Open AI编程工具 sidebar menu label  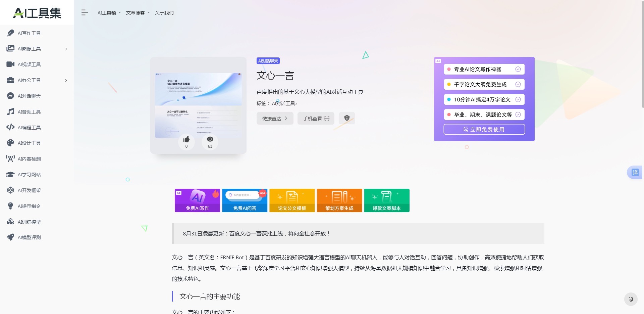29,128
